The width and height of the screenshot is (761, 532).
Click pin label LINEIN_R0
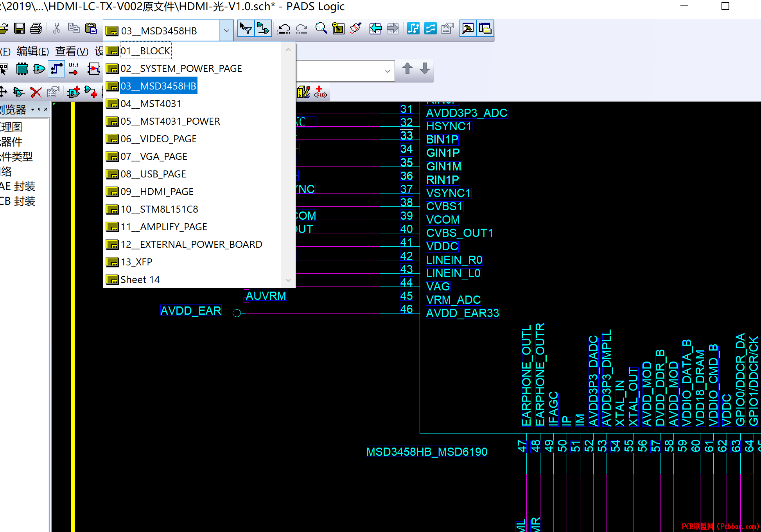point(454,260)
